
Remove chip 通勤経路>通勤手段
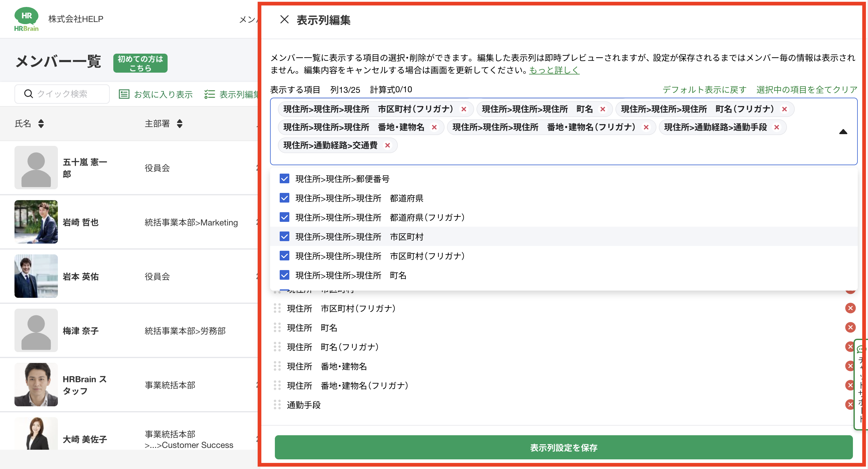click(777, 127)
